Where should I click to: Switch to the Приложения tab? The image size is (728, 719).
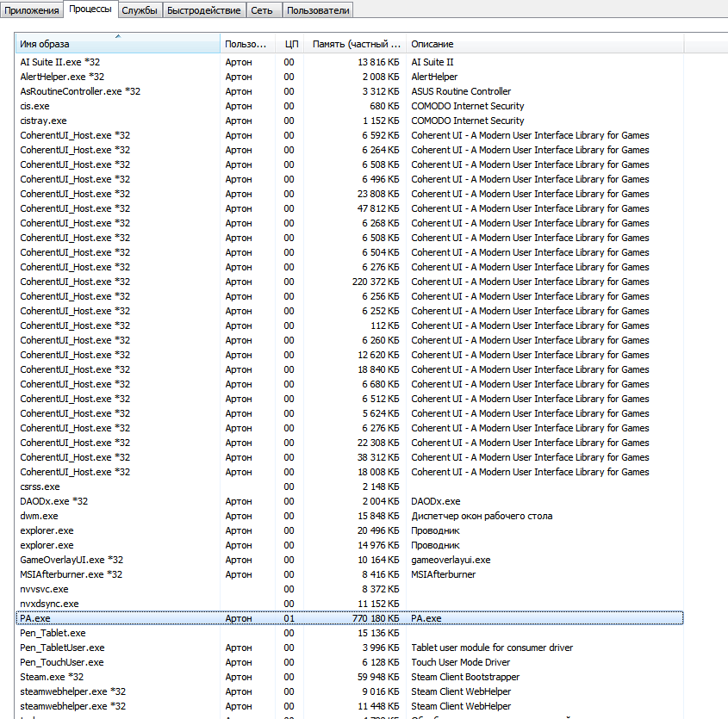click(x=31, y=10)
